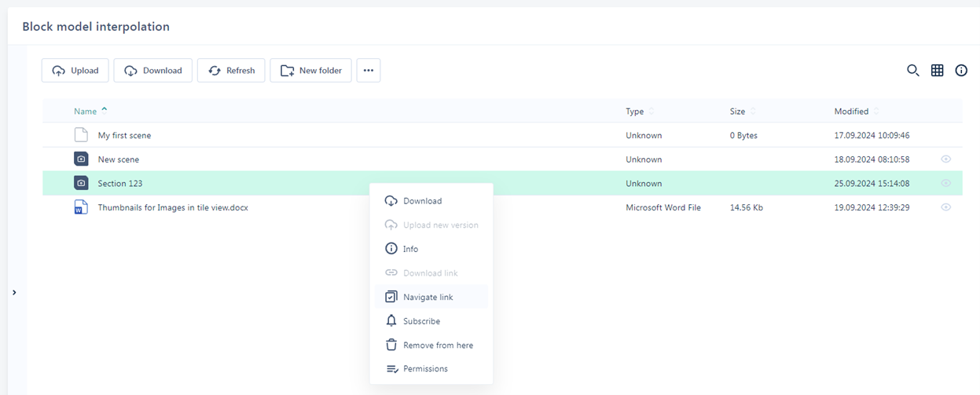Image resolution: width=980 pixels, height=395 pixels.
Task: Toggle eye icon for Thumbnails docx row
Action: point(945,207)
